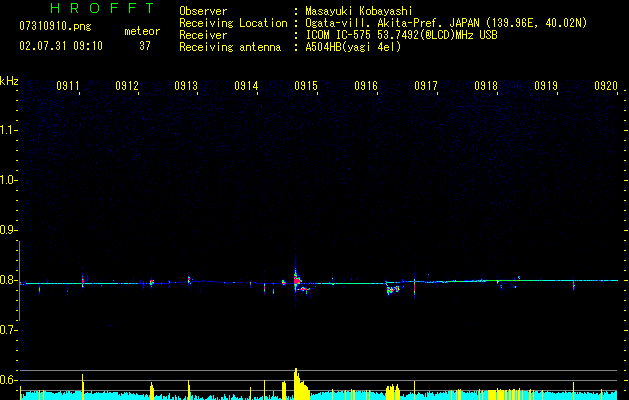Click the 0.6 kHz frequency label
This screenshot has width=629, height=400.
tap(8, 380)
